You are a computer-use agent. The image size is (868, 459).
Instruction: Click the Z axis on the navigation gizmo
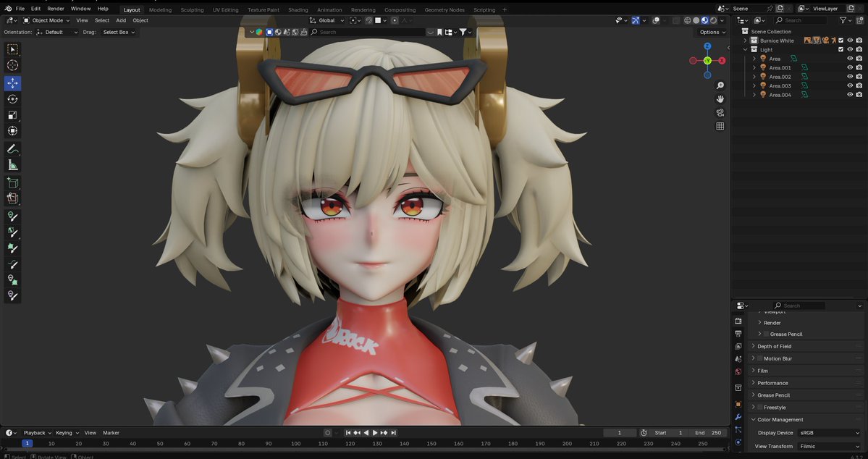pyautogui.click(x=707, y=46)
